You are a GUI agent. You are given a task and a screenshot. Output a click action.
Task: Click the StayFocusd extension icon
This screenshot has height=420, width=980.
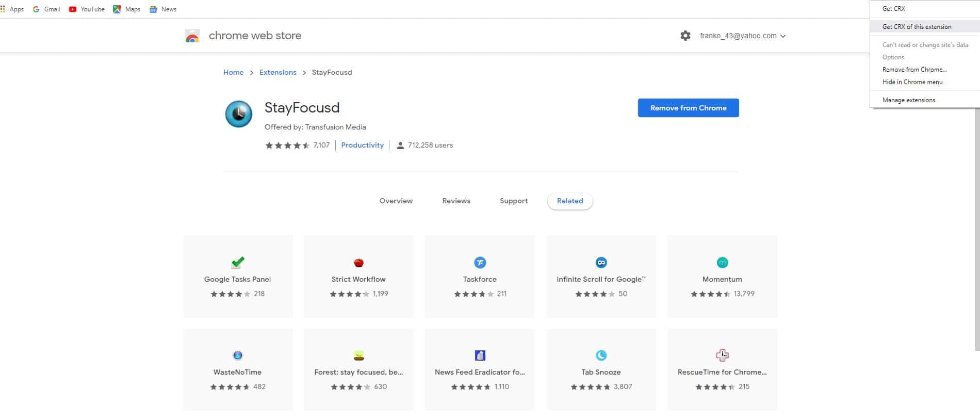click(239, 114)
